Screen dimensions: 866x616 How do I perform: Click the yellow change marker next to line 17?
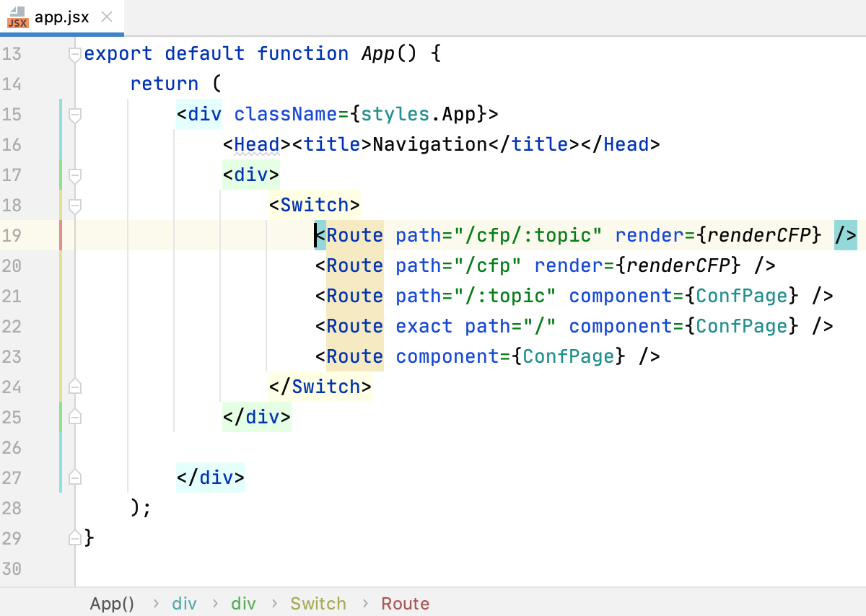click(61, 175)
